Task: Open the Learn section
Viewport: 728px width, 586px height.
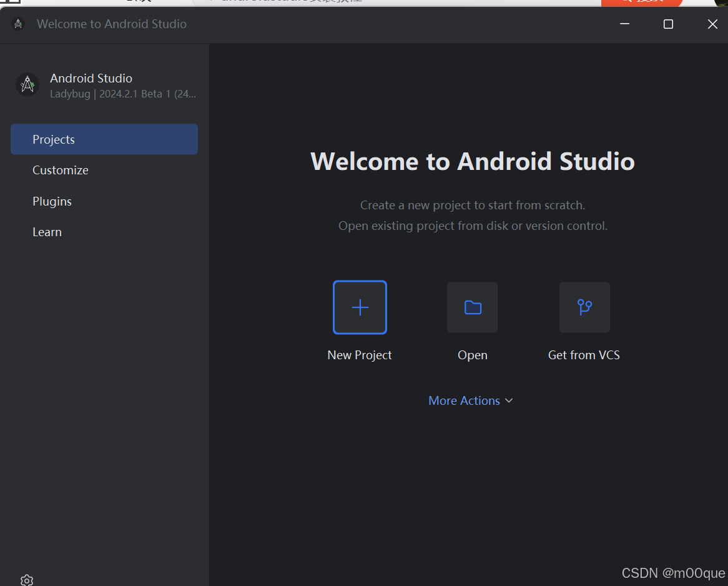Action: click(x=47, y=231)
